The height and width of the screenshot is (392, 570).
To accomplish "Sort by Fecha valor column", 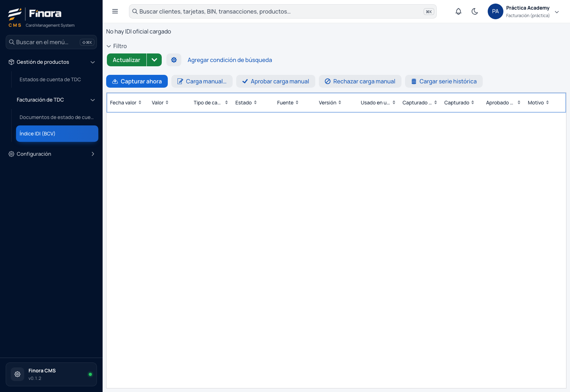I will tap(126, 103).
